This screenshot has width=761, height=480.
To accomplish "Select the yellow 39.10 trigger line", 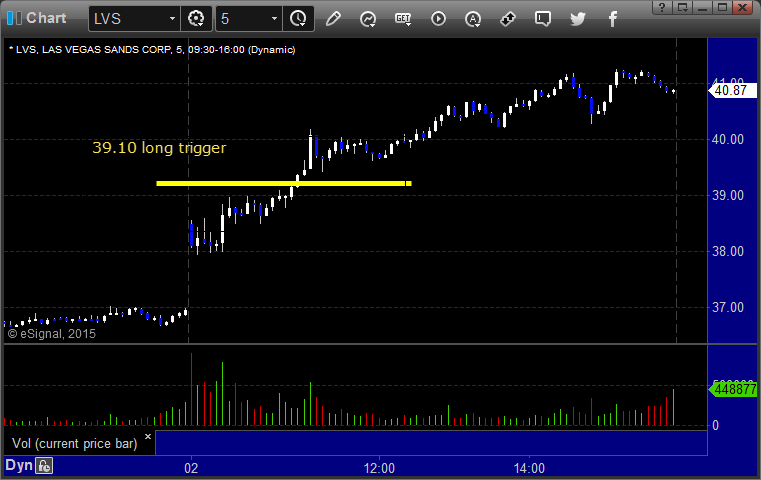I will 284,183.
